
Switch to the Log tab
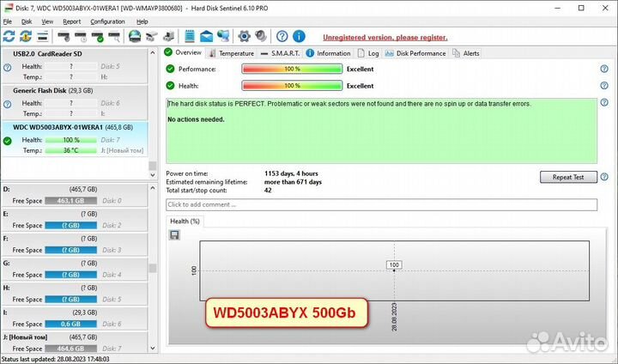368,53
